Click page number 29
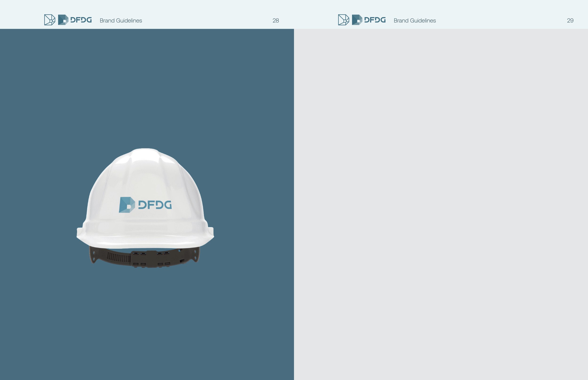 [x=570, y=20]
